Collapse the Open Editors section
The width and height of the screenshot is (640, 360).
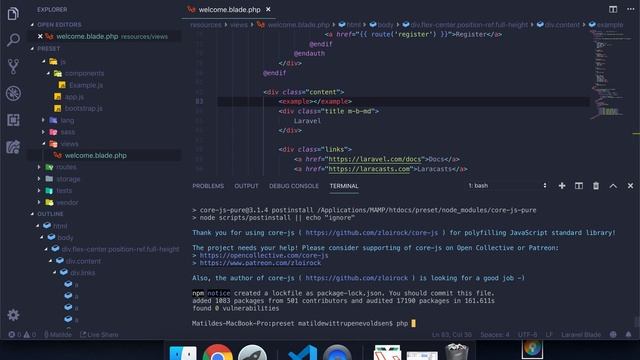[x=59, y=24]
